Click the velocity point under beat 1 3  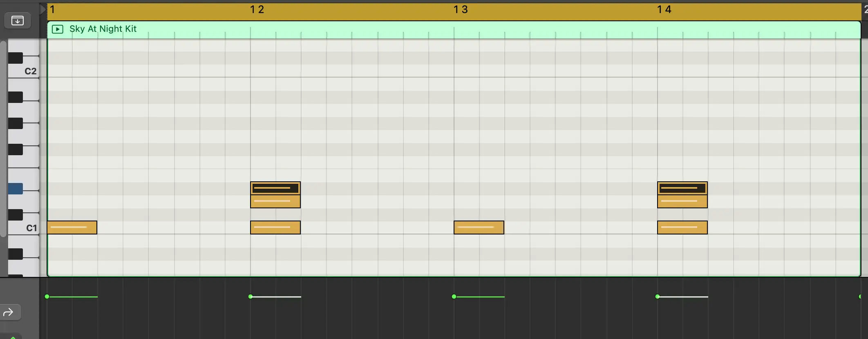click(x=454, y=297)
